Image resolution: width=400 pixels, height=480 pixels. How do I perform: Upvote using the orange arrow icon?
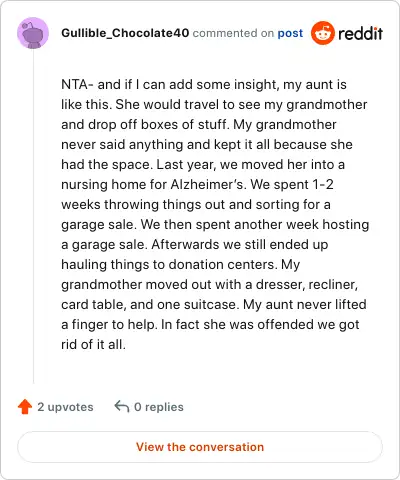(25, 407)
